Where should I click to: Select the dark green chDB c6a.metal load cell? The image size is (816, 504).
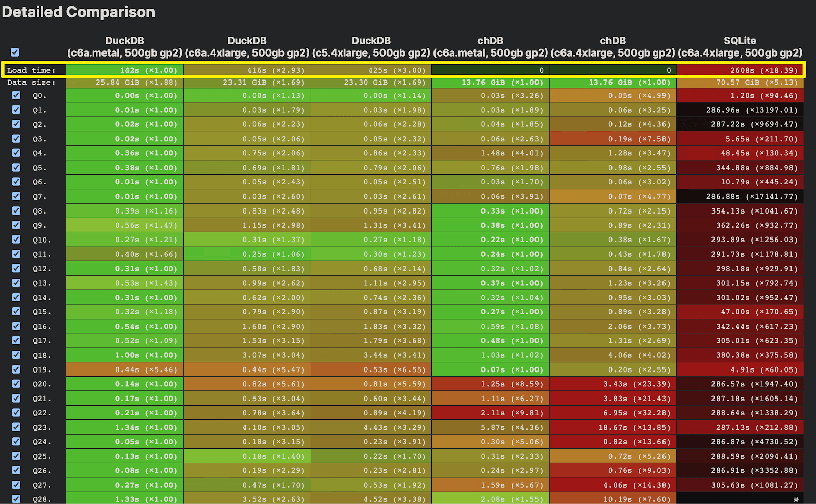click(x=490, y=70)
